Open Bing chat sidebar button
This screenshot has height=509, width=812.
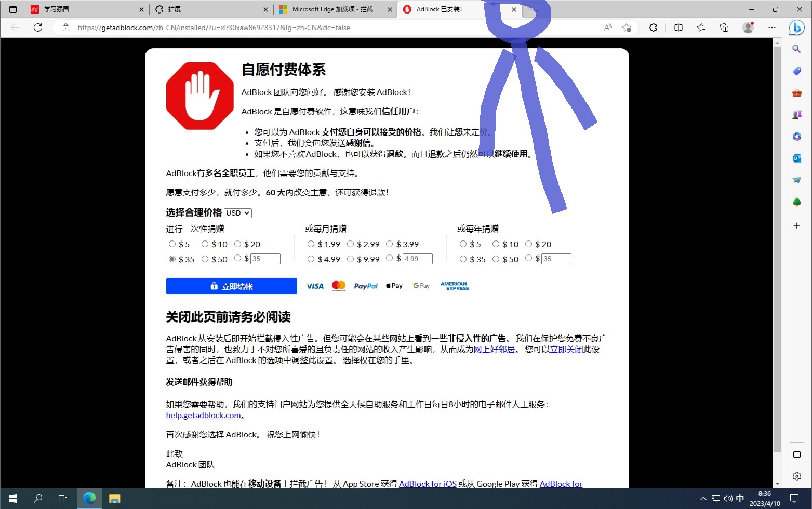[796, 28]
